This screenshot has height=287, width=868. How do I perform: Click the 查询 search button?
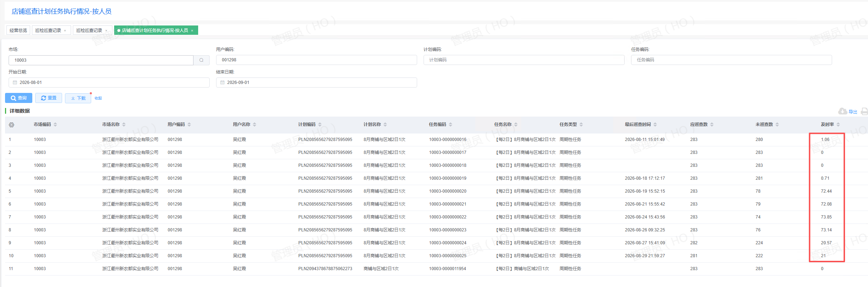[x=19, y=98]
